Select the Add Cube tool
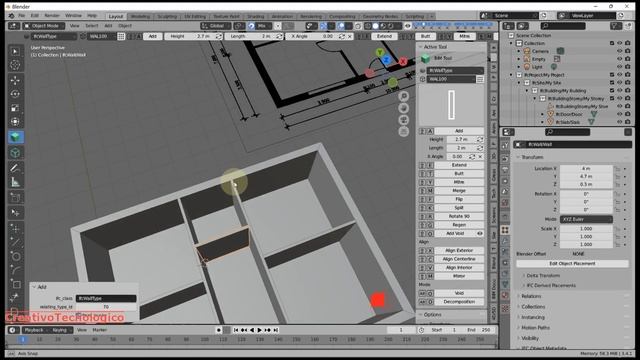Viewport: 640px width, 360px height. click(x=16, y=153)
